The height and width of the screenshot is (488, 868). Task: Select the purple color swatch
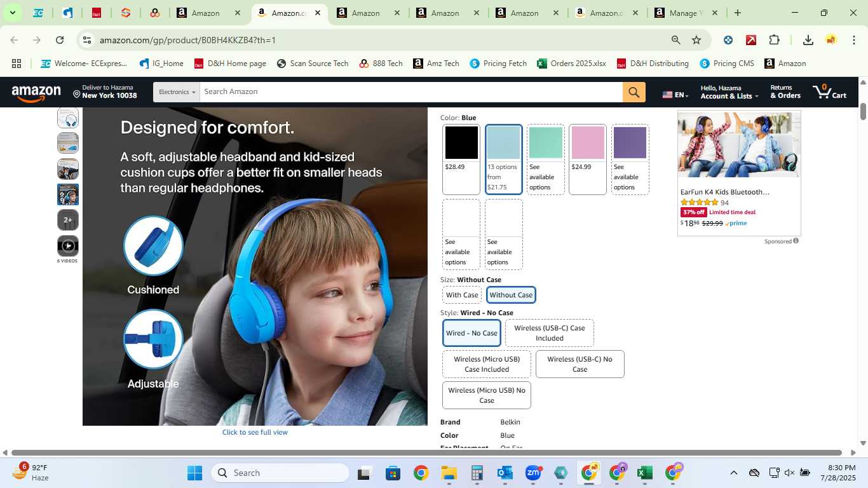pyautogui.click(x=630, y=159)
